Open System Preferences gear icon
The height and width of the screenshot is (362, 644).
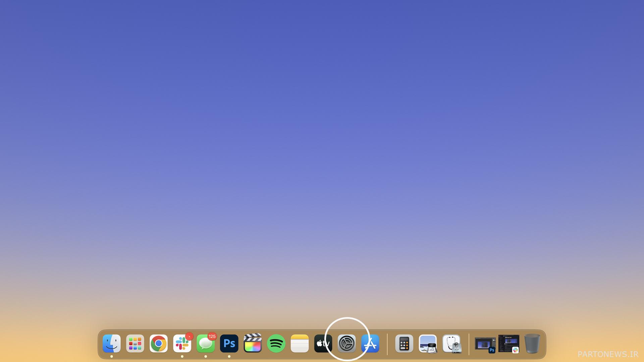pyautogui.click(x=346, y=344)
